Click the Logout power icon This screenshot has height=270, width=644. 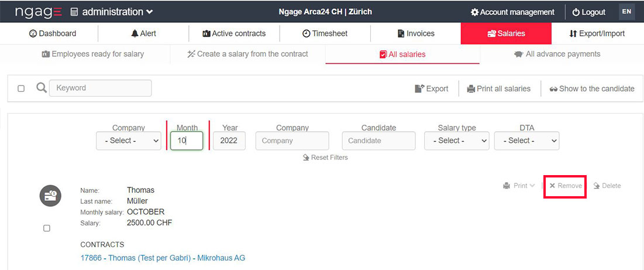(576, 12)
